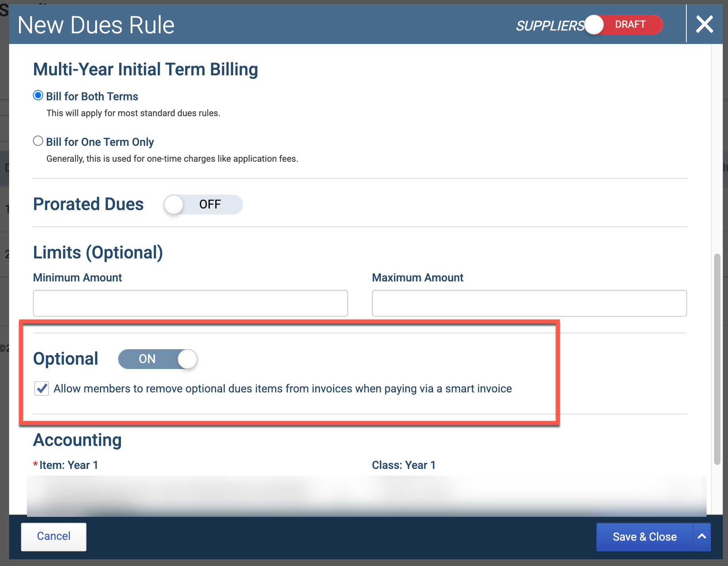Turn off the Optional toggle
This screenshot has width=728, height=566.
(158, 359)
